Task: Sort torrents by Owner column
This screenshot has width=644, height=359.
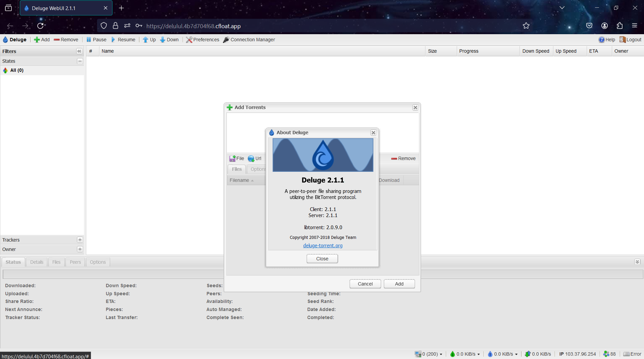Action: (x=628, y=51)
